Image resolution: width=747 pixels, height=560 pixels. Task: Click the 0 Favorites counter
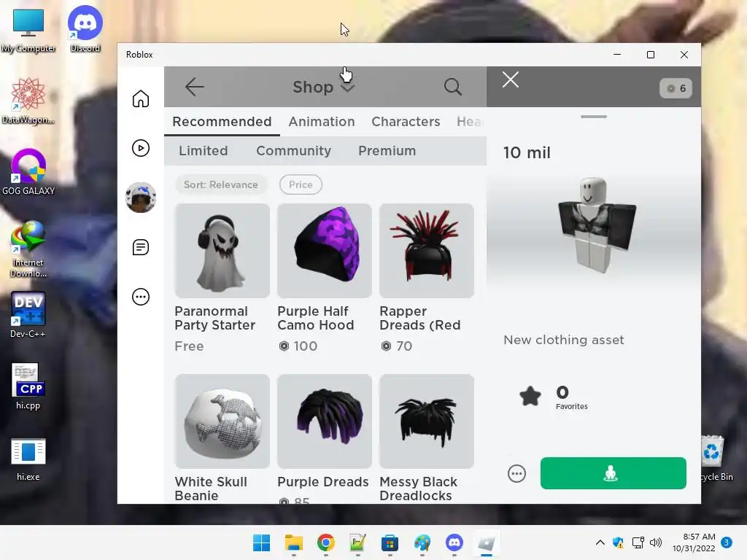[x=572, y=397]
